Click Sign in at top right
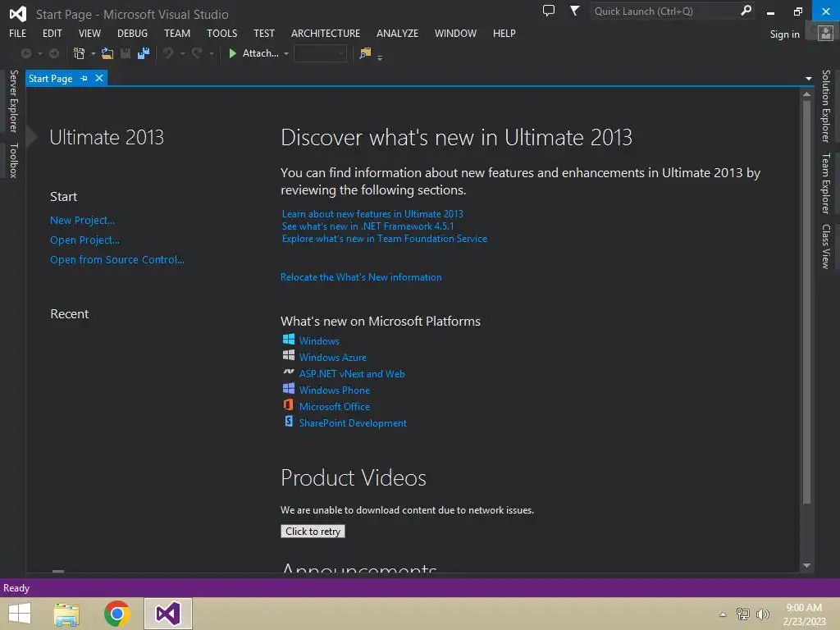This screenshot has width=840, height=630. [784, 34]
